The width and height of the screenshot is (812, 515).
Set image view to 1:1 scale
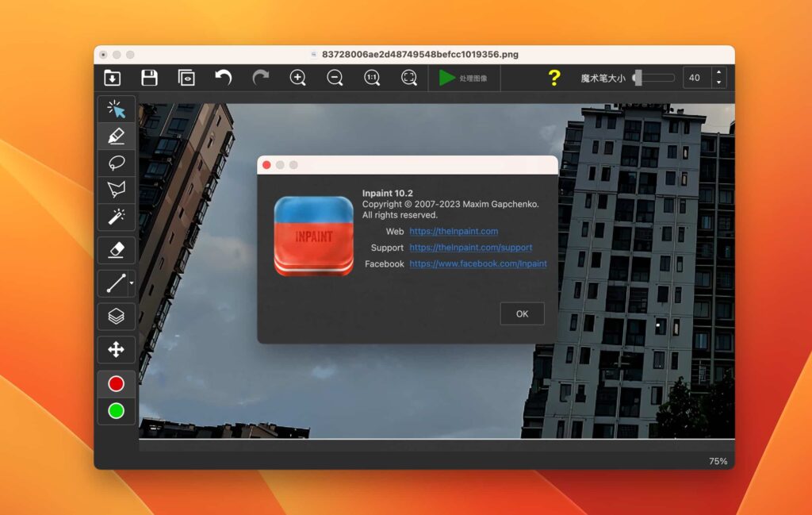click(x=371, y=78)
